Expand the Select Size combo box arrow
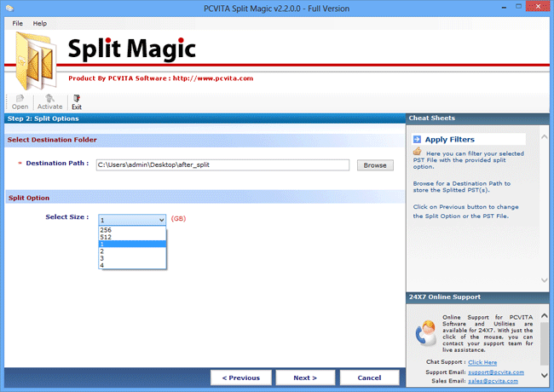554x392 pixels. coord(161,220)
